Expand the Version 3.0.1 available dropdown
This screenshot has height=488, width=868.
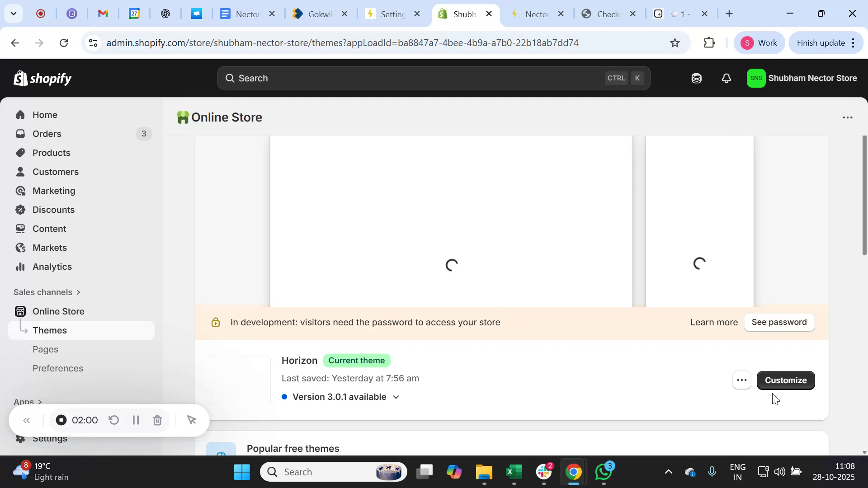tap(396, 397)
